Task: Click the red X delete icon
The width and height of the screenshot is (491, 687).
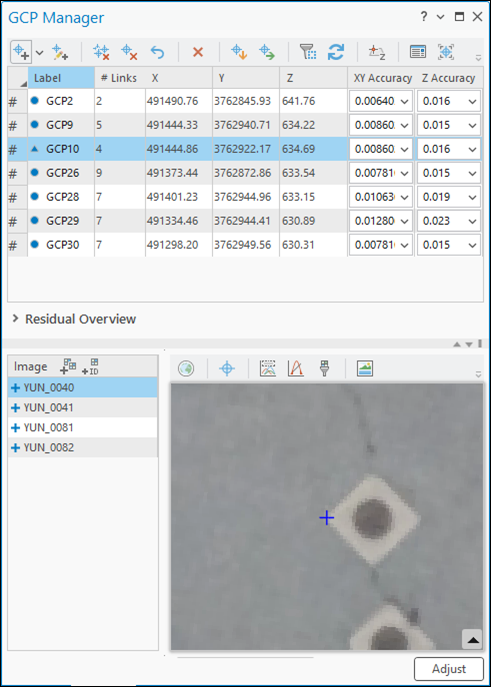Action: point(198,52)
